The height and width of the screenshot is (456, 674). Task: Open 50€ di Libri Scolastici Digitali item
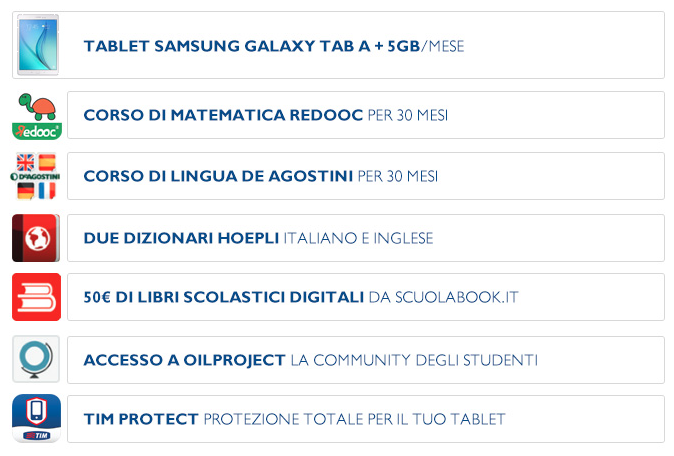[366, 297]
